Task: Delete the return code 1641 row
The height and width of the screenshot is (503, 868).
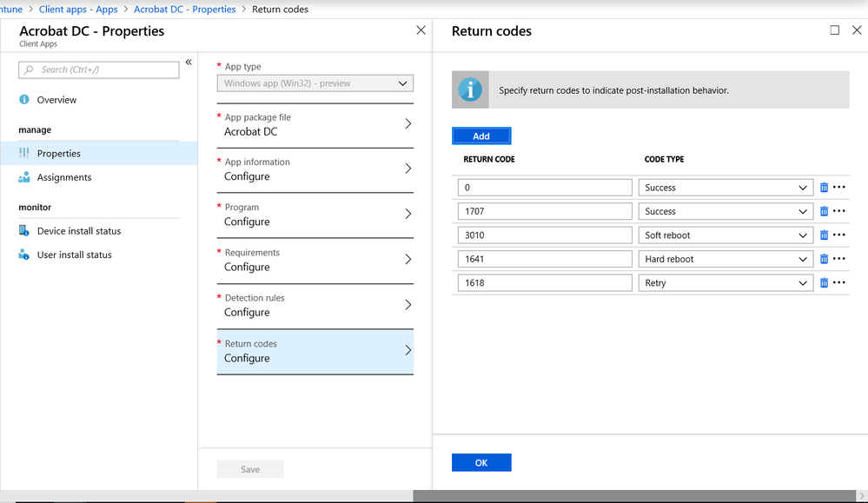Action: (x=824, y=259)
